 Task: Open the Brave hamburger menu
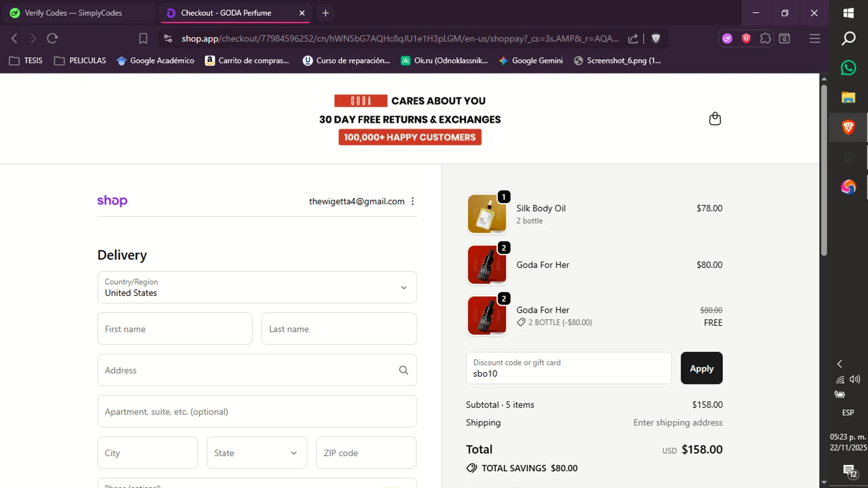[x=815, y=38]
